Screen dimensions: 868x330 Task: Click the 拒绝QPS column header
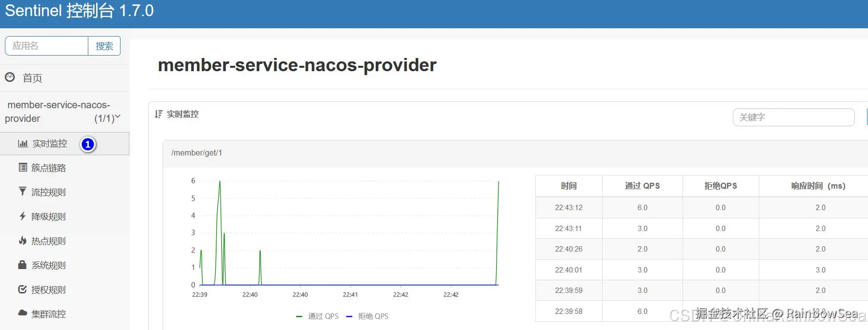click(721, 186)
